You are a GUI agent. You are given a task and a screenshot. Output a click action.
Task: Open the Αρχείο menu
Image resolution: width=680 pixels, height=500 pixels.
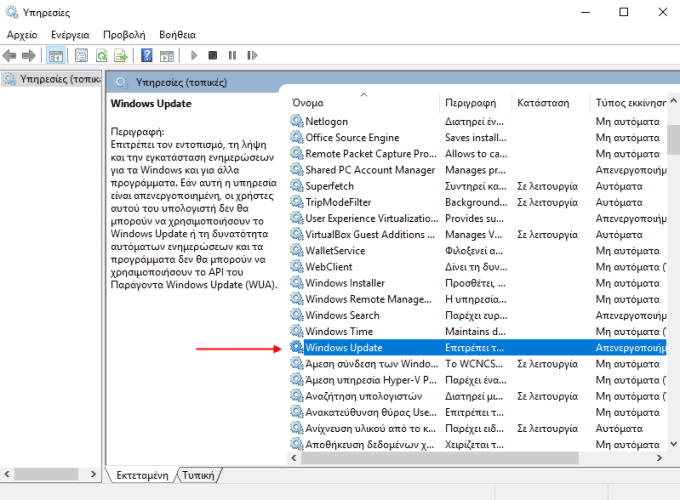(x=22, y=35)
